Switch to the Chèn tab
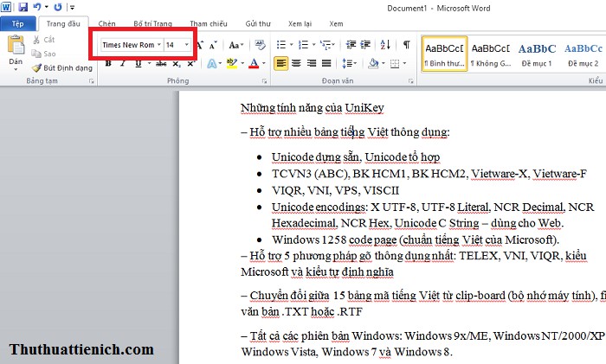This screenshot has width=606, height=364. click(x=107, y=25)
